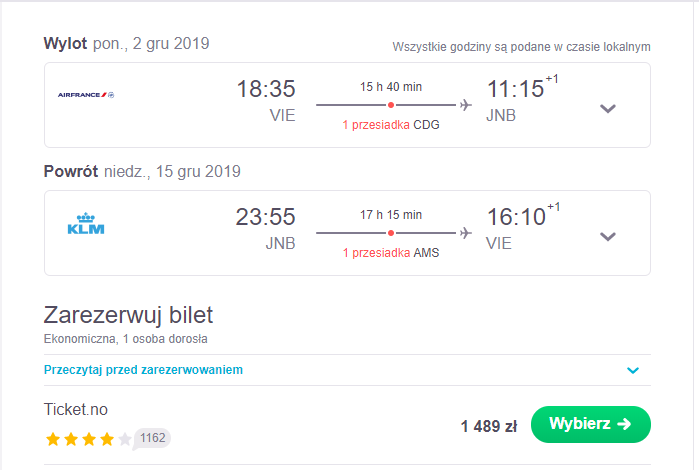
Task: Click the airplane icon on return flight
Action: pyautogui.click(x=466, y=233)
